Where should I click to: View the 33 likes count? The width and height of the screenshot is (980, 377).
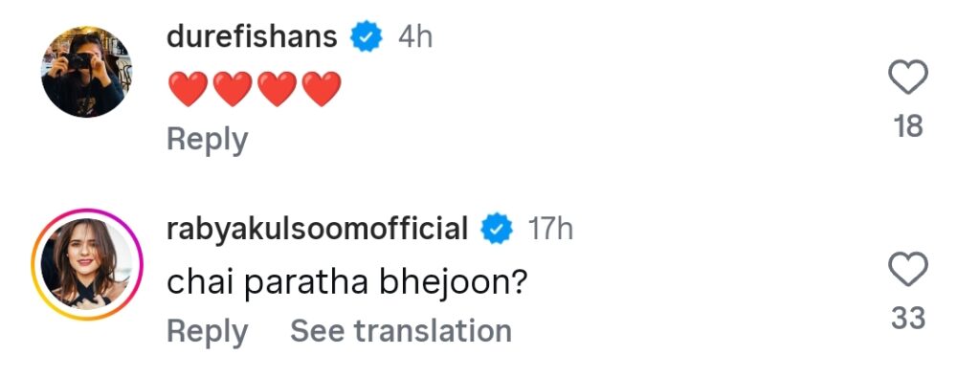[x=908, y=319]
